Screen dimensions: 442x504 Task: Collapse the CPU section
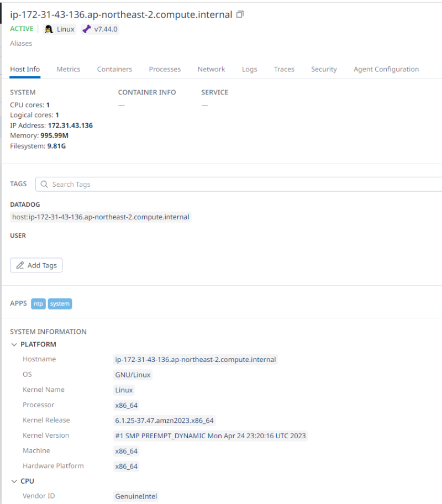click(x=14, y=481)
